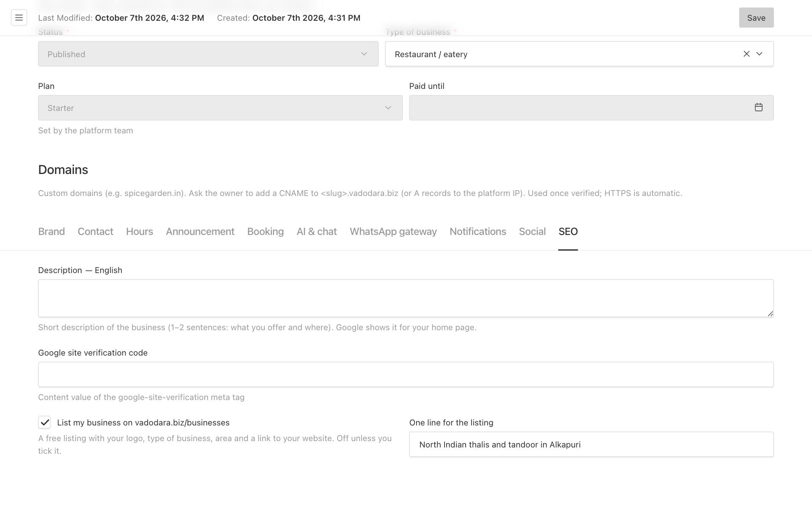Open the Plan Starter dropdown
The height and width of the screenshot is (508, 812).
point(220,108)
